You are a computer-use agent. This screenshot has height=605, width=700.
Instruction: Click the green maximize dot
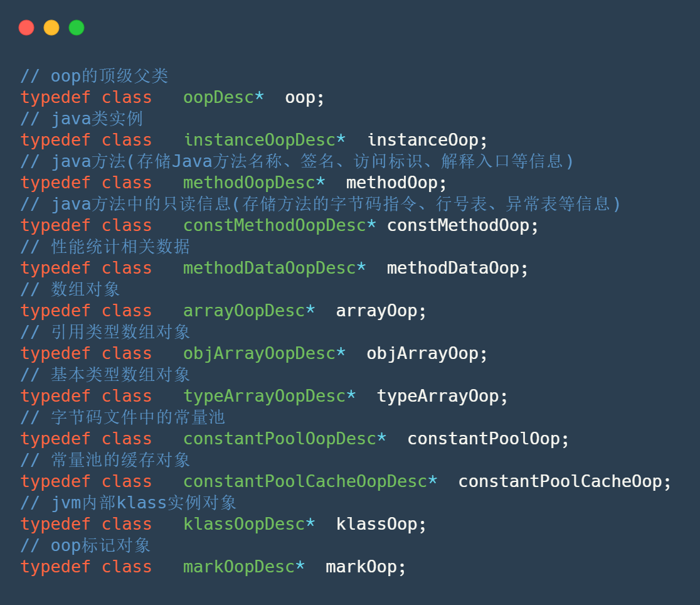click(x=77, y=28)
